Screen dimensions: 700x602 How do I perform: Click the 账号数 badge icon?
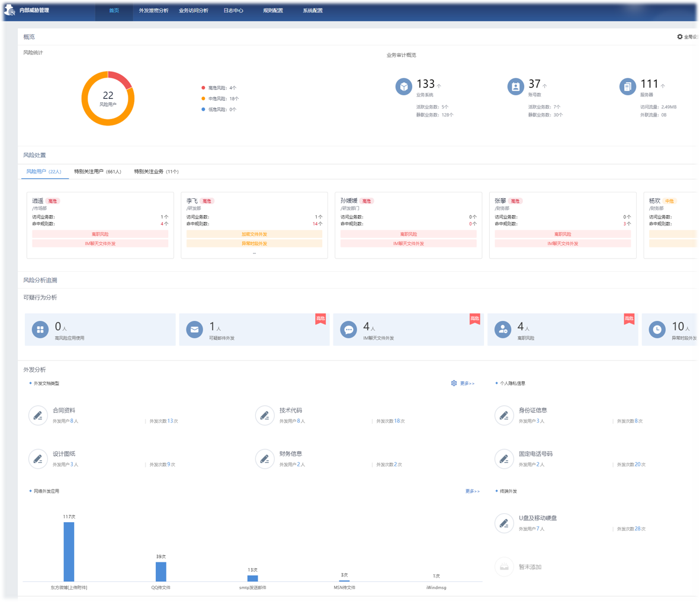[x=516, y=86]
